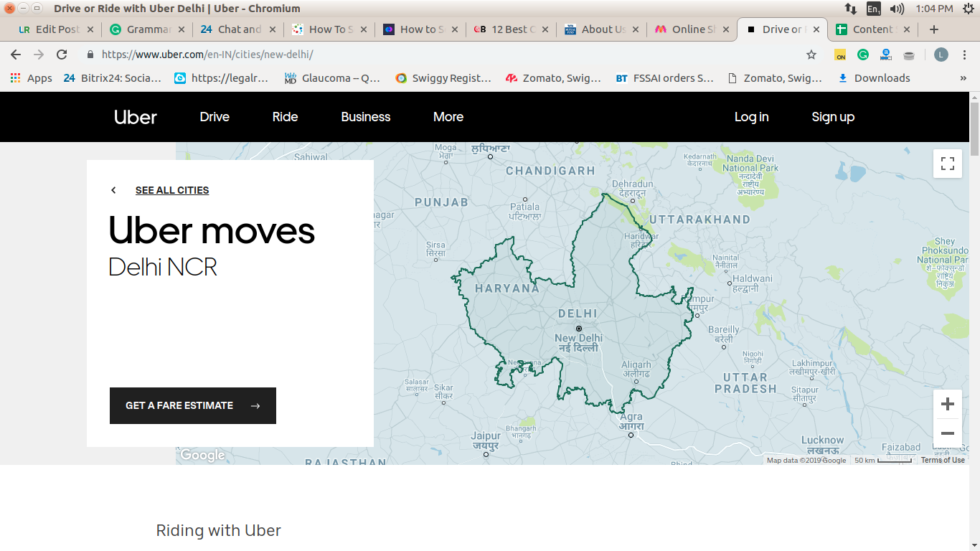
Task: Close the 'Drive or Ride' active tab
Action: click(x=817, y=29)
